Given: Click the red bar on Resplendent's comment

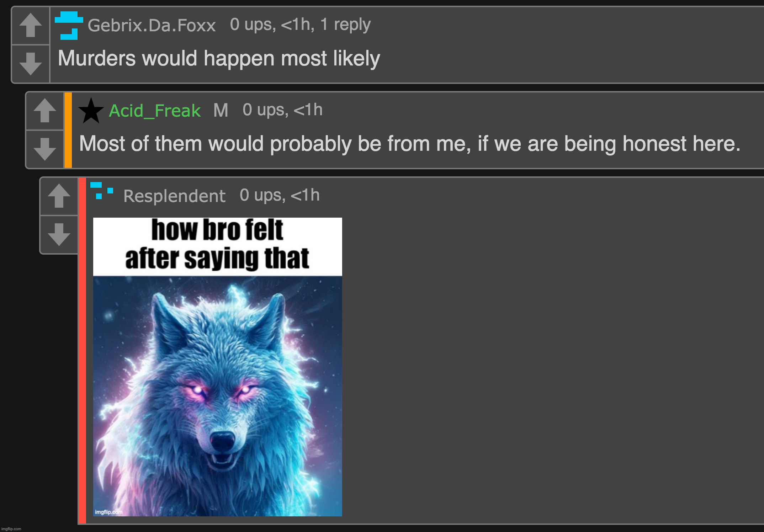Looking at the screenshot, I should [83, 351].
